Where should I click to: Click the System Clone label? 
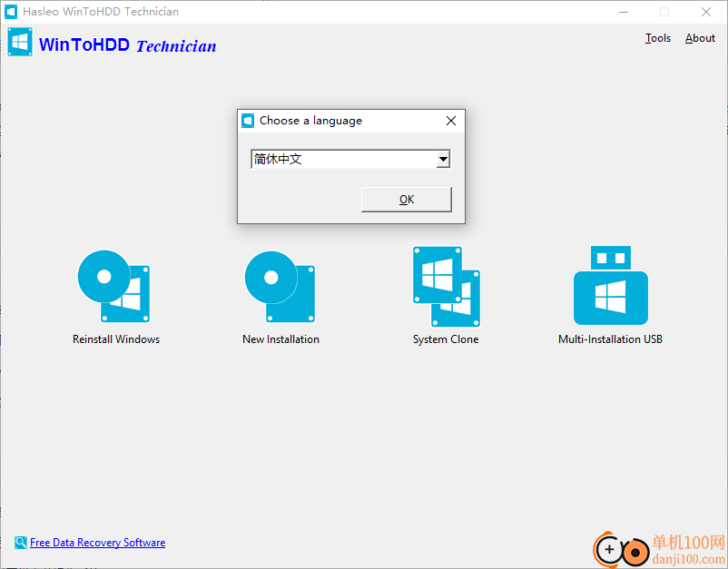click(x=446, y=339)
